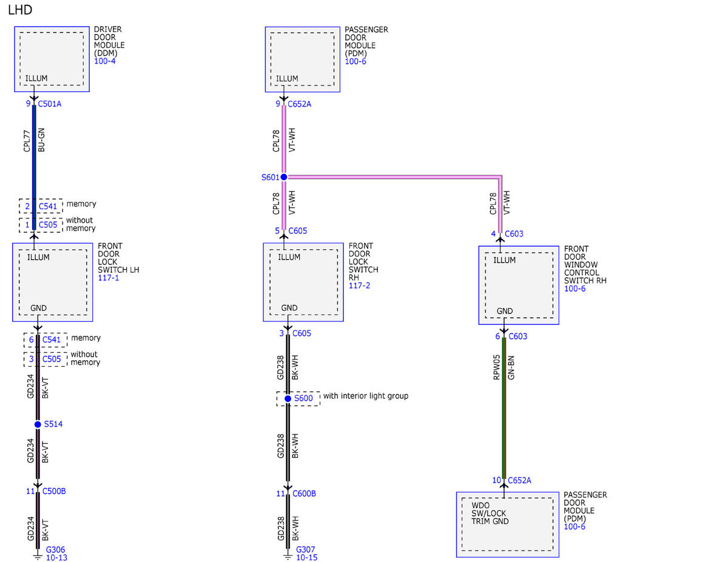
Task: Select connector label C501A
Action: [50, 104]
